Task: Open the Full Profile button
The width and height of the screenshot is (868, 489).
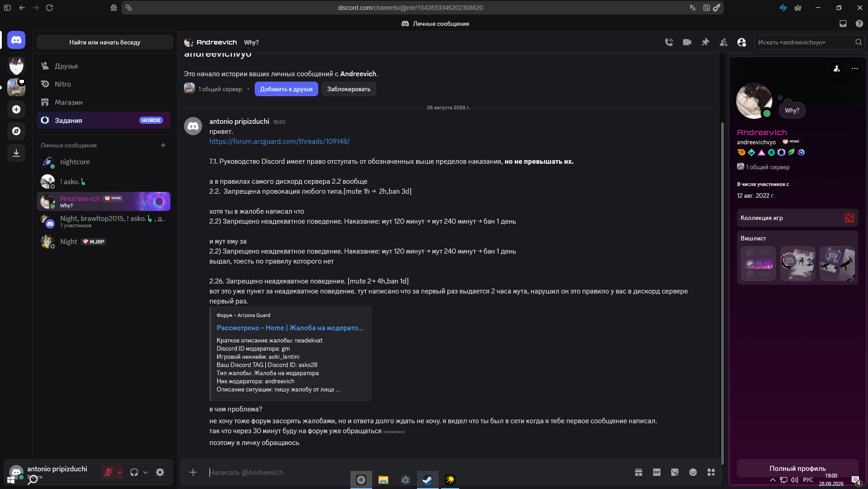Action: click(x=797, y=468)
